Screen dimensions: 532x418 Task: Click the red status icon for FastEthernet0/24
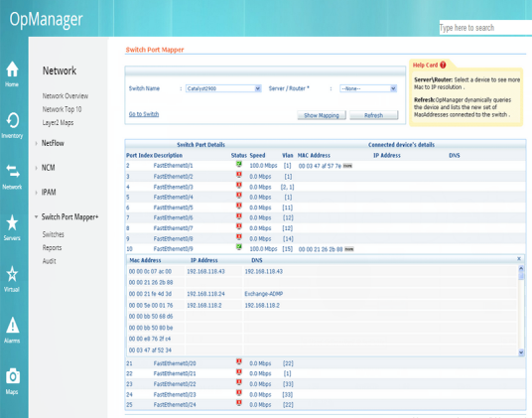tap(239, 403)
